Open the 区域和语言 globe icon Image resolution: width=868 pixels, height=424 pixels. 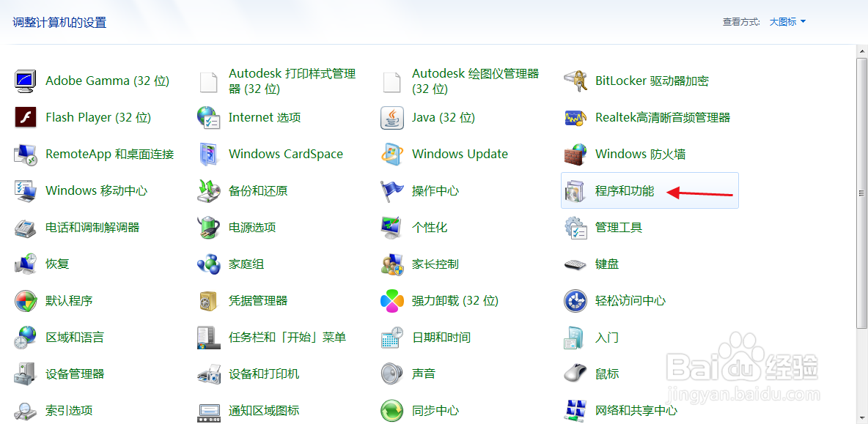coord(25,337)
